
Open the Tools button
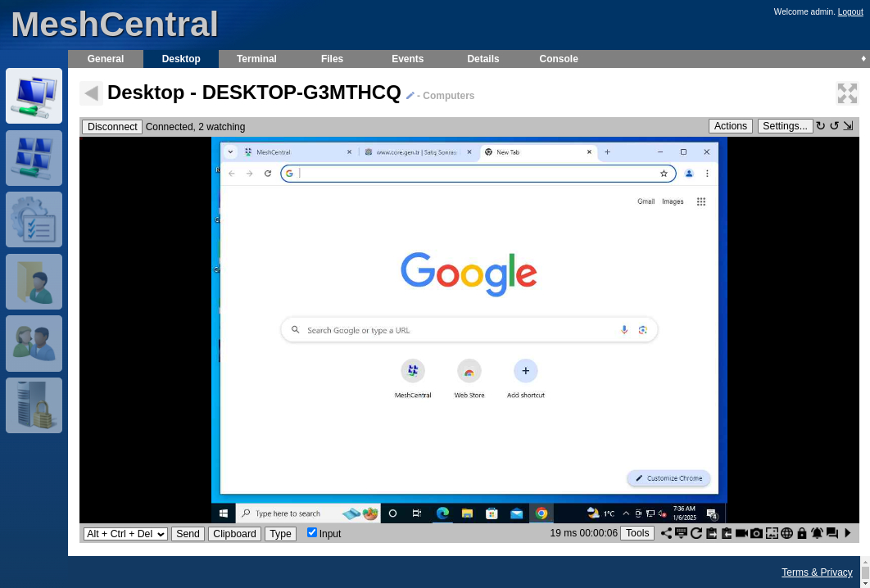point(637,533)
